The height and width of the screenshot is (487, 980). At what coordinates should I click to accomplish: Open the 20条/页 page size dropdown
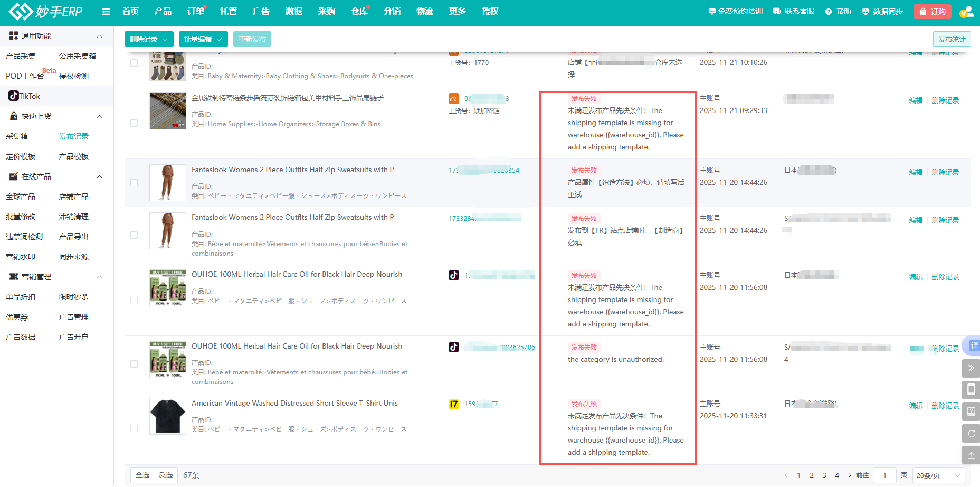(938, 475)
